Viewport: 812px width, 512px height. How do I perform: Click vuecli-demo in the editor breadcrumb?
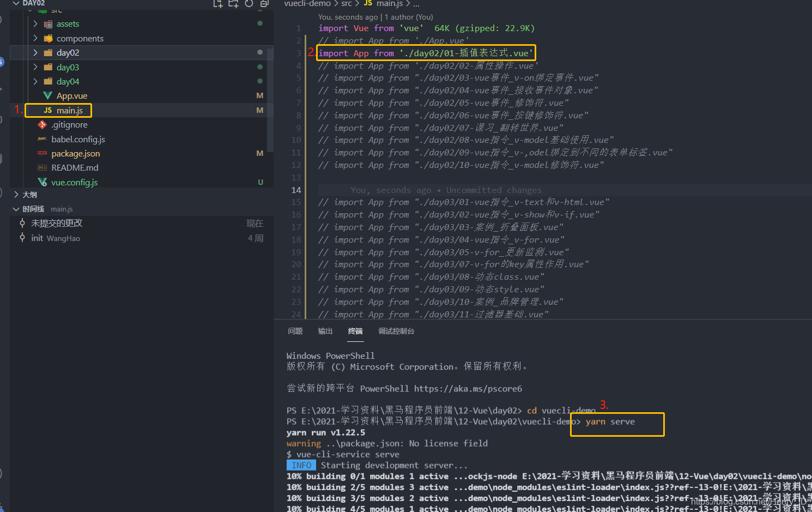pos(307,3)
